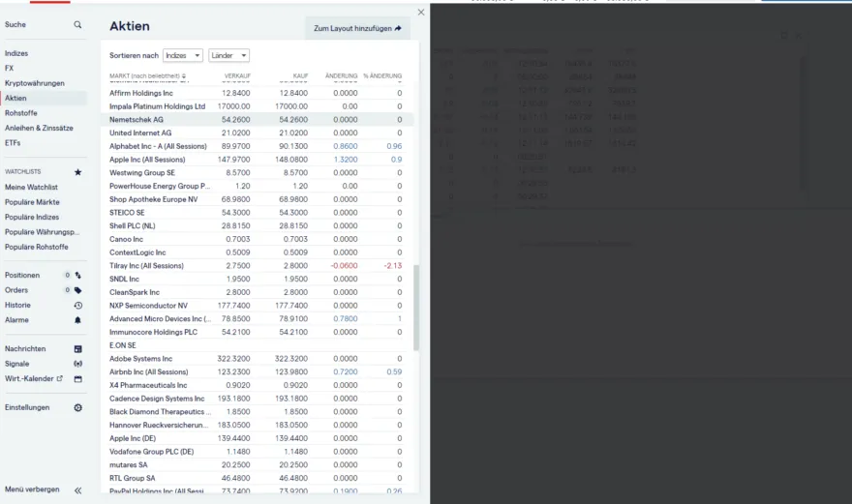Open Orders via the tag icon
Image resolution: width=852 pixels, height=504 pixels.
tap(78, 290)
